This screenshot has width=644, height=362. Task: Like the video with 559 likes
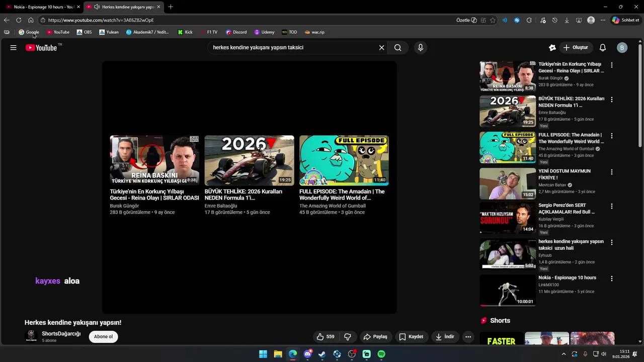(x=325, y=337)
